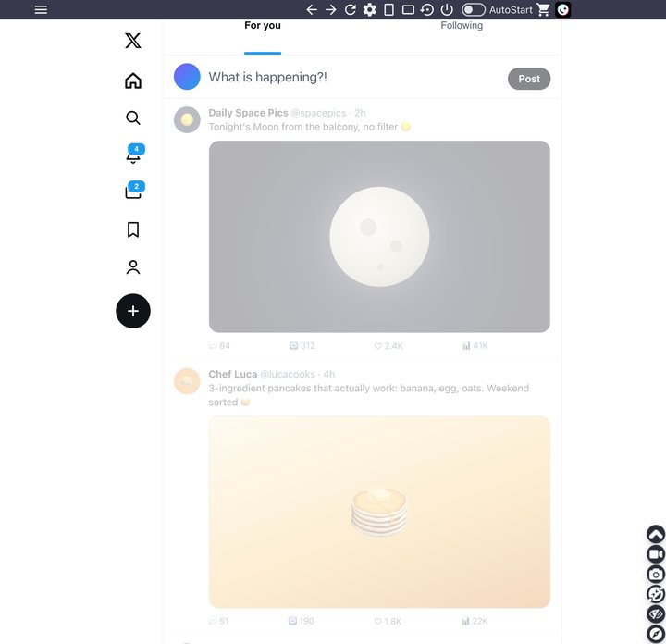View analytics showing 22K views
The width and height of the screenshot is (666, 644).
[475, 621]
